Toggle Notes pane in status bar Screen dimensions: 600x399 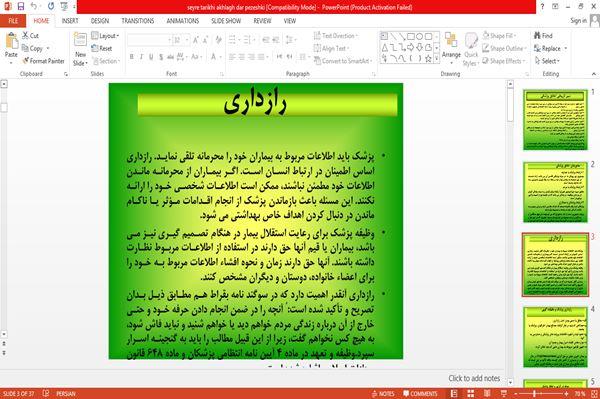383,393
